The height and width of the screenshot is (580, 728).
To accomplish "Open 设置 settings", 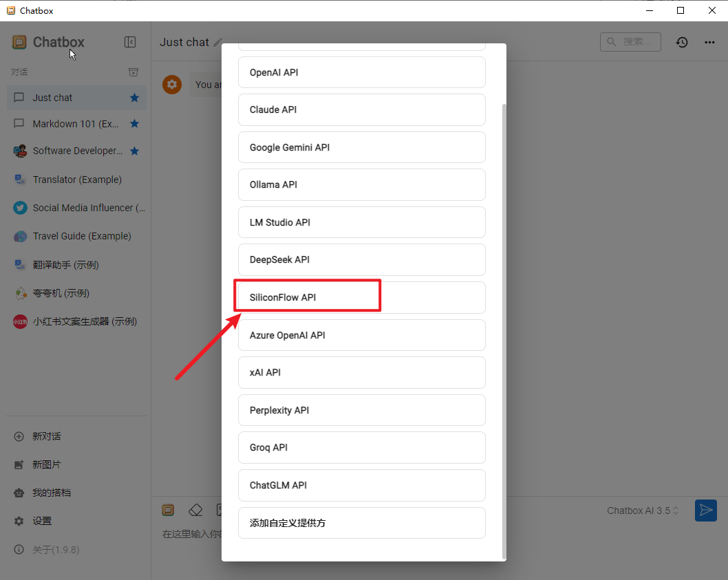I will click(76, 521).
